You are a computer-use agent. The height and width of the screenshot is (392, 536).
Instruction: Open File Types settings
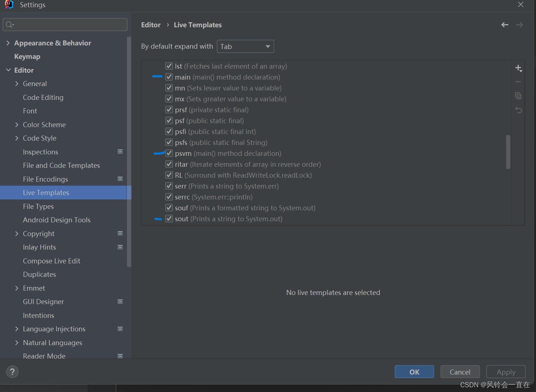[38, 206]
